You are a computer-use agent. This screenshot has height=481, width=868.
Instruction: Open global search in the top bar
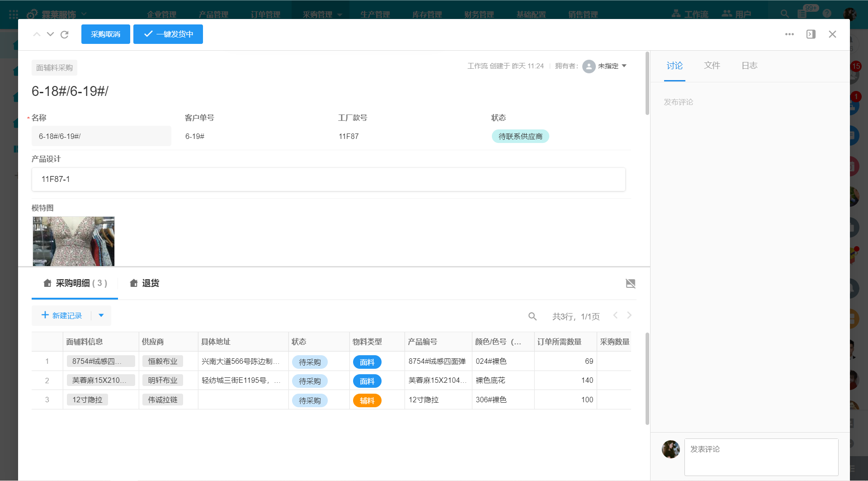(x=784, y=14)
